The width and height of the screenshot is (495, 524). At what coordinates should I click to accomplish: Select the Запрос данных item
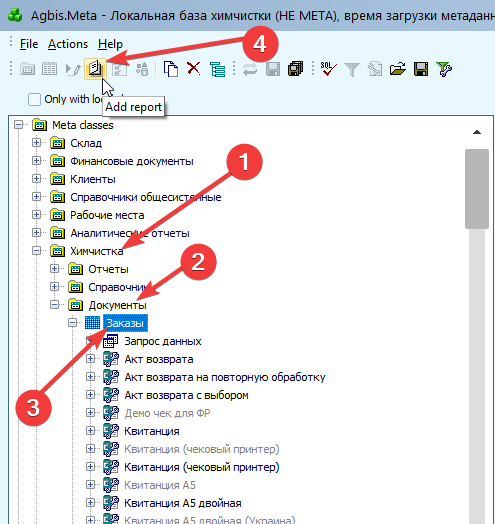163,341
